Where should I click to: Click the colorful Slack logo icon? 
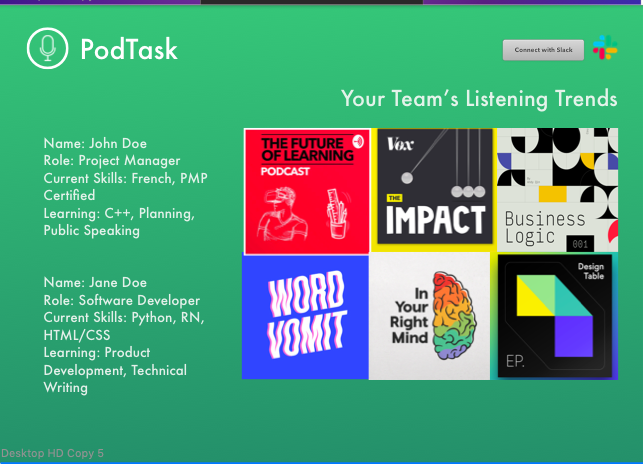pos(605,48)
